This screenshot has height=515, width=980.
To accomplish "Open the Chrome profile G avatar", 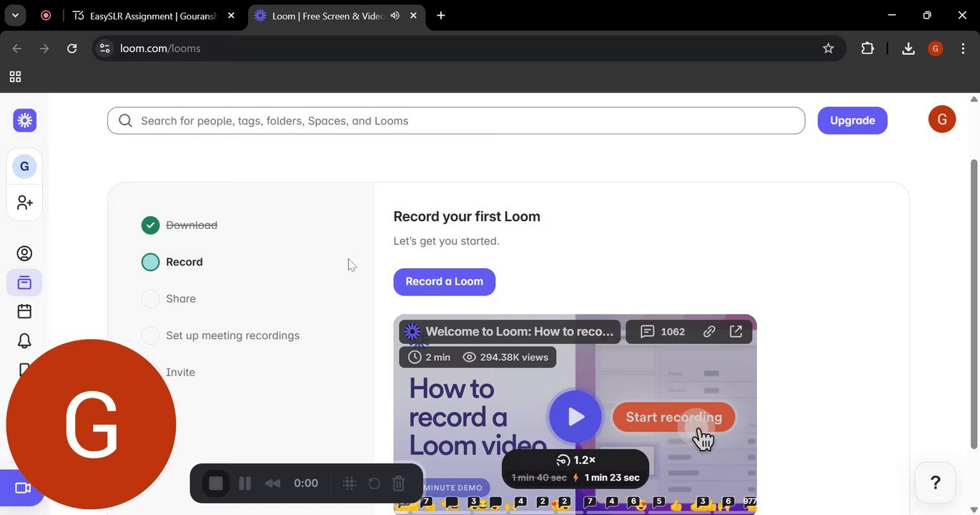I will pos(936,49).
